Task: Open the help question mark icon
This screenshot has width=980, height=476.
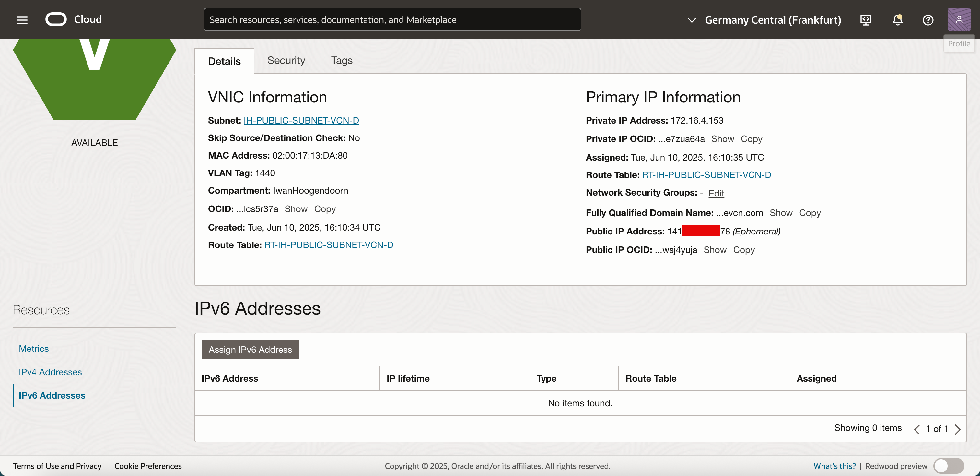Action: point(928,20)
